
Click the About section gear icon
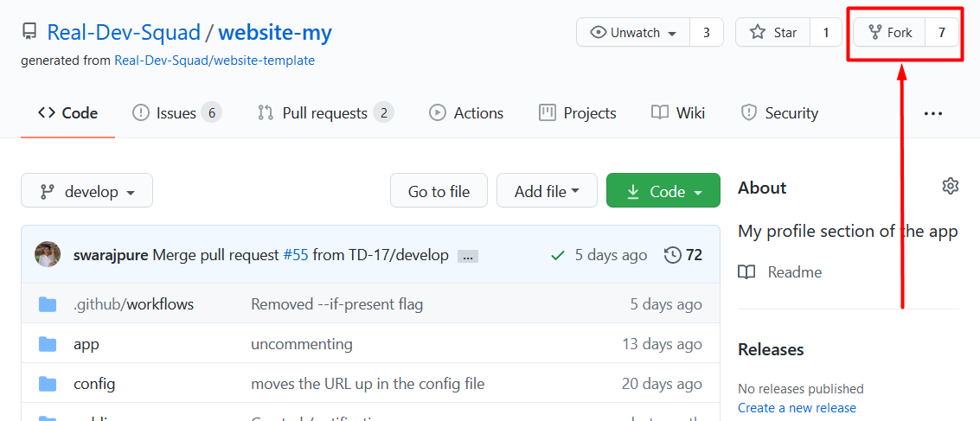coord(951,186)
